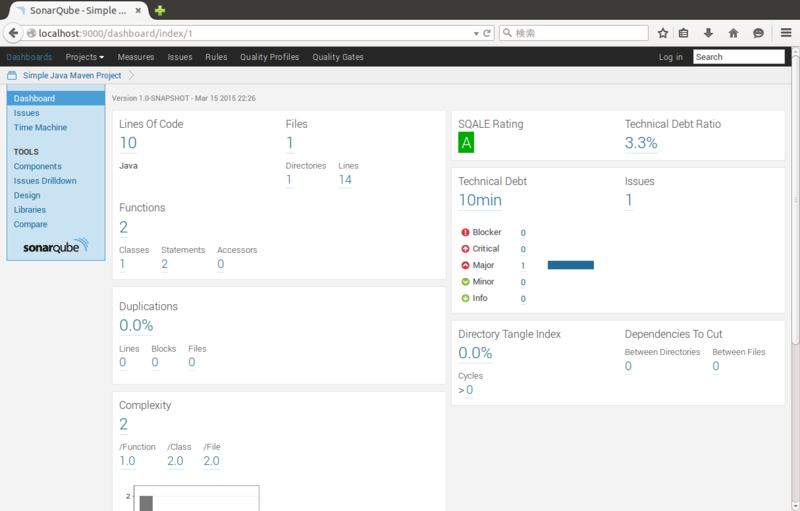Viewport: 800px width, 511px height.
Task: Click the Technical Debt 10min value
Action: [x=480, y=200]
